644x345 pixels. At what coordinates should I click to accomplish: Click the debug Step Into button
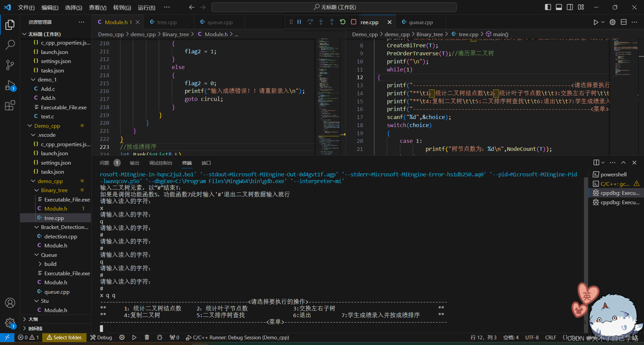pyautogui.click(x=321, y=22)
